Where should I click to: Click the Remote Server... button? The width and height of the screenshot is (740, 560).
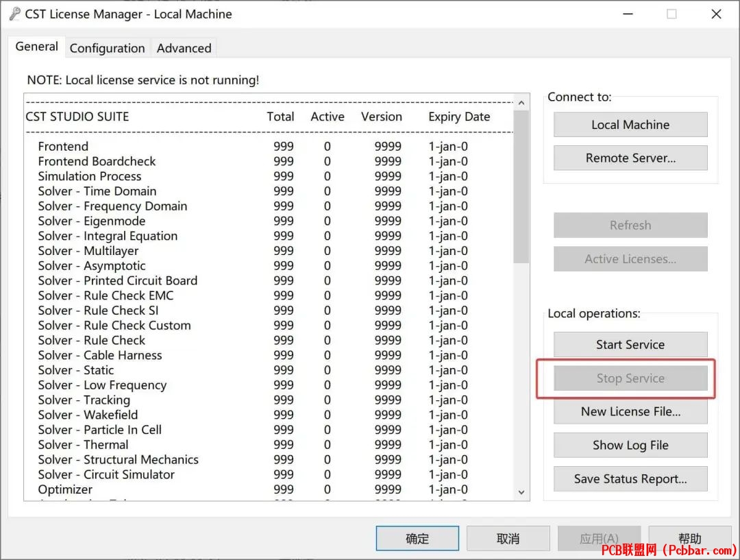click(x=630, y=158)
